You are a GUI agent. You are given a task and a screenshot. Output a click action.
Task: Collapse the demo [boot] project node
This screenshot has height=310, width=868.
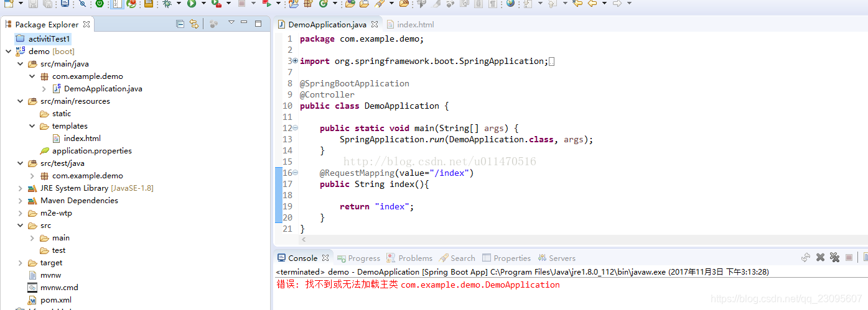click(x=8, y=52)
